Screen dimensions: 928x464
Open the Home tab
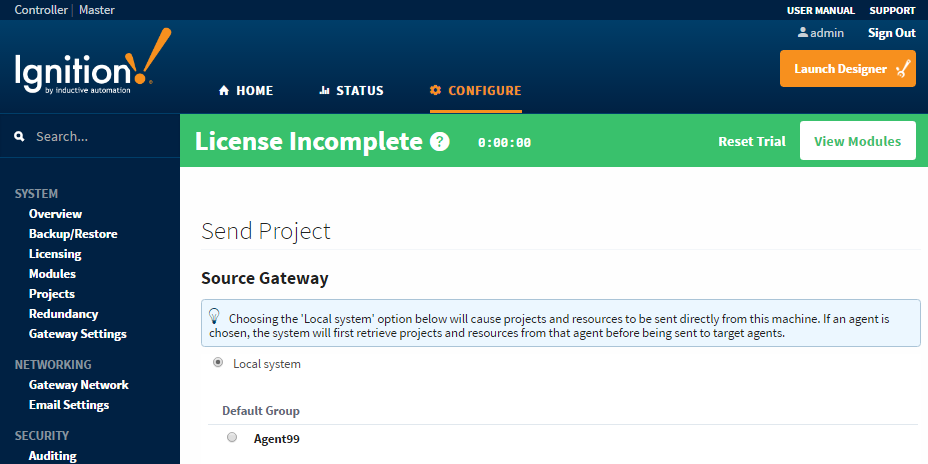point(246,91)
